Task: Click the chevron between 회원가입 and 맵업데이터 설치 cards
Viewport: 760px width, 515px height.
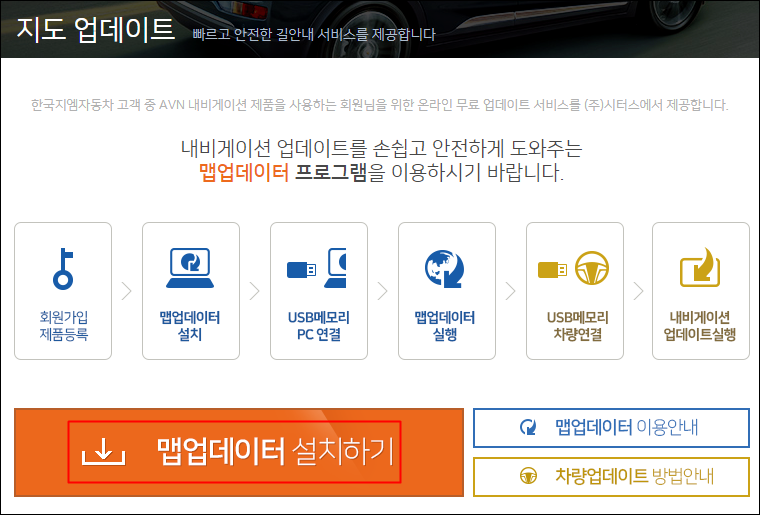Action: [127, 291]
